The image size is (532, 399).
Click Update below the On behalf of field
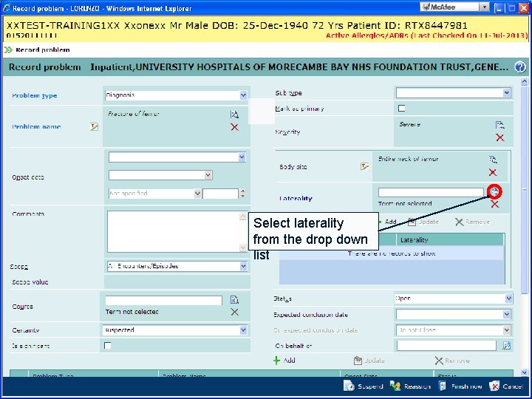coord(369,361)
